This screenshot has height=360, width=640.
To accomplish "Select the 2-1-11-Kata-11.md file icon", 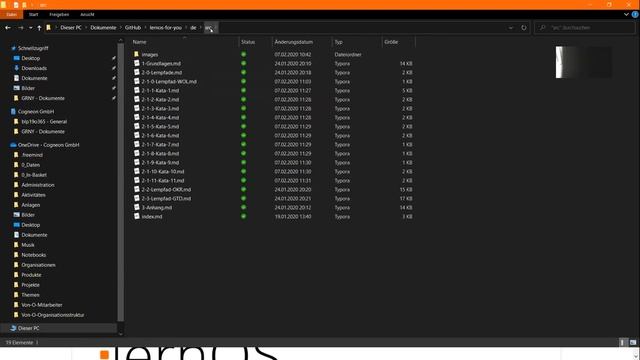I will [x=137, y=180].
